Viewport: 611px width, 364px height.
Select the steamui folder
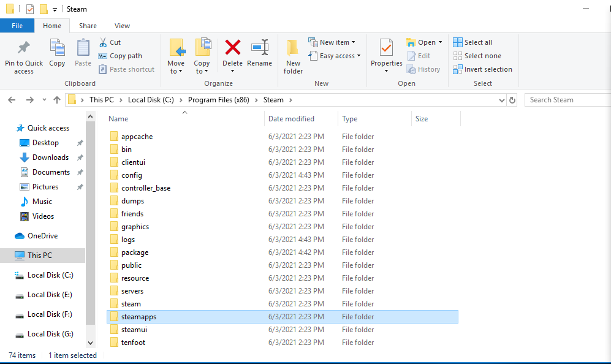click(x=283, y=329)
